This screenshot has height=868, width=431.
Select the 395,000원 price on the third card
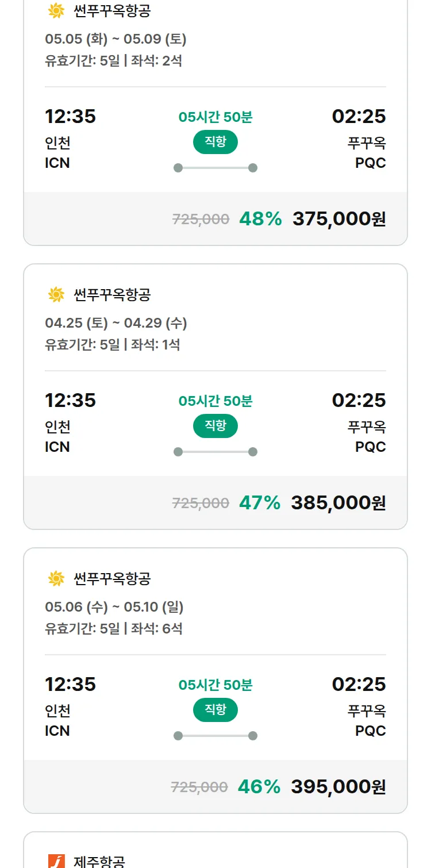(338, 787)
